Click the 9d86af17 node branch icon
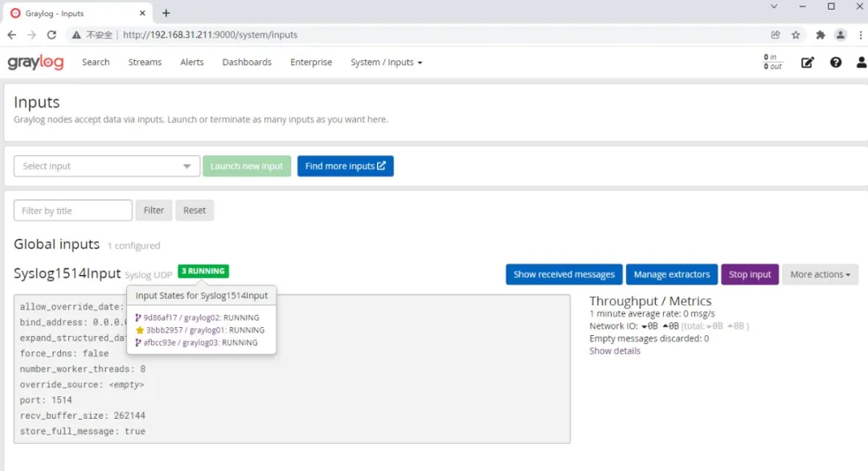This screenshot has height=471, width=868. click(138, 317)
